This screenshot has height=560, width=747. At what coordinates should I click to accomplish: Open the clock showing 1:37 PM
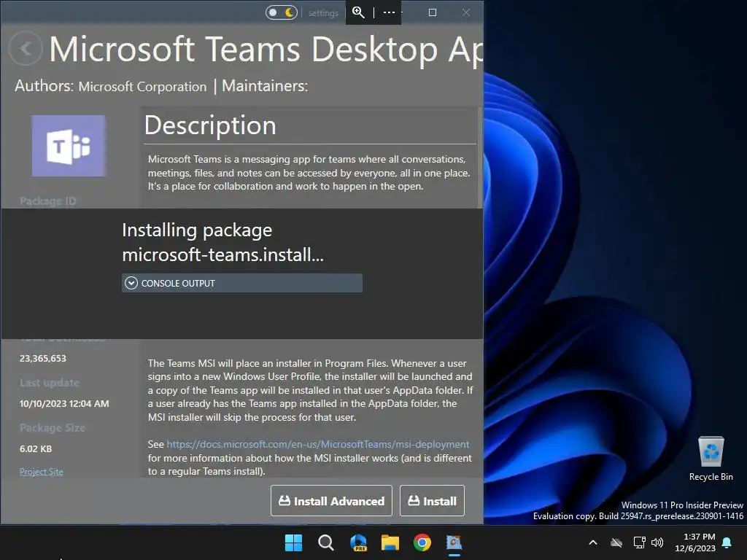coord(695,542)
